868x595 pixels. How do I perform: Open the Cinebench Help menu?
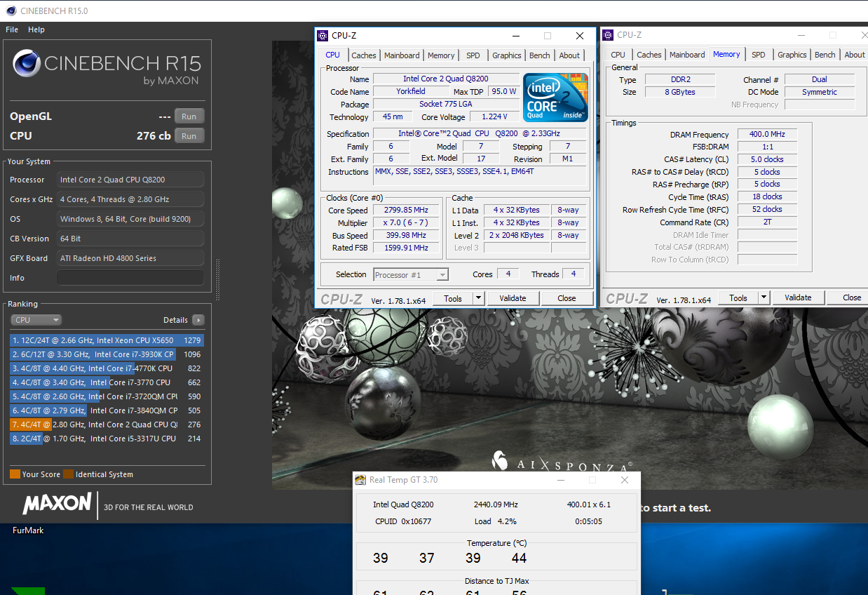pos(36,29)
